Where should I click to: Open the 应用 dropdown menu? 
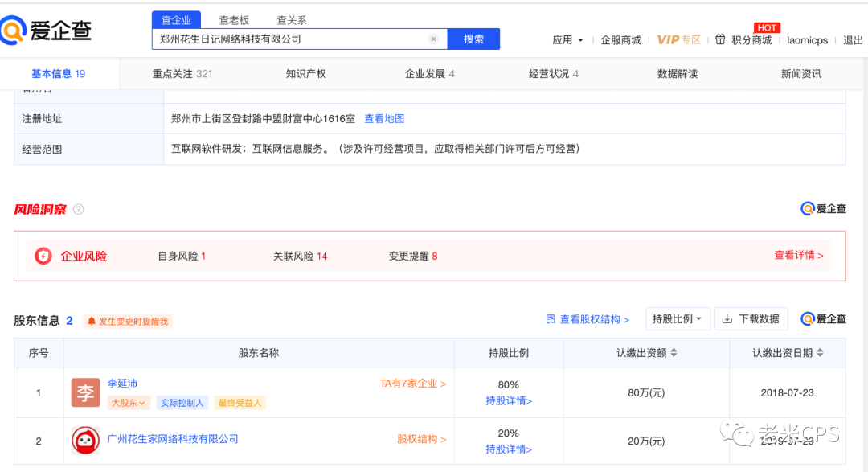(567, 40)
